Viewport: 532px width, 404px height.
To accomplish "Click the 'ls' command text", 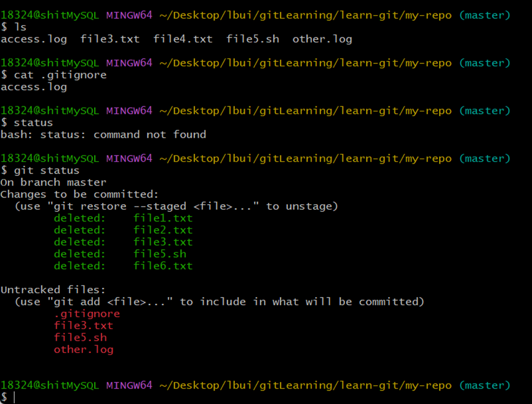I will point(20,27).
